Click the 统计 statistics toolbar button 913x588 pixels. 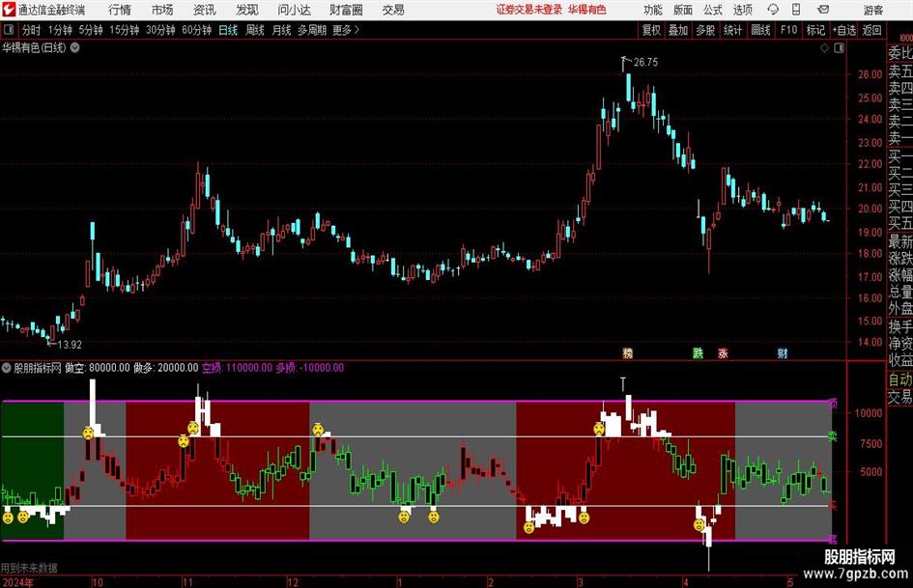tap(733, 30)
